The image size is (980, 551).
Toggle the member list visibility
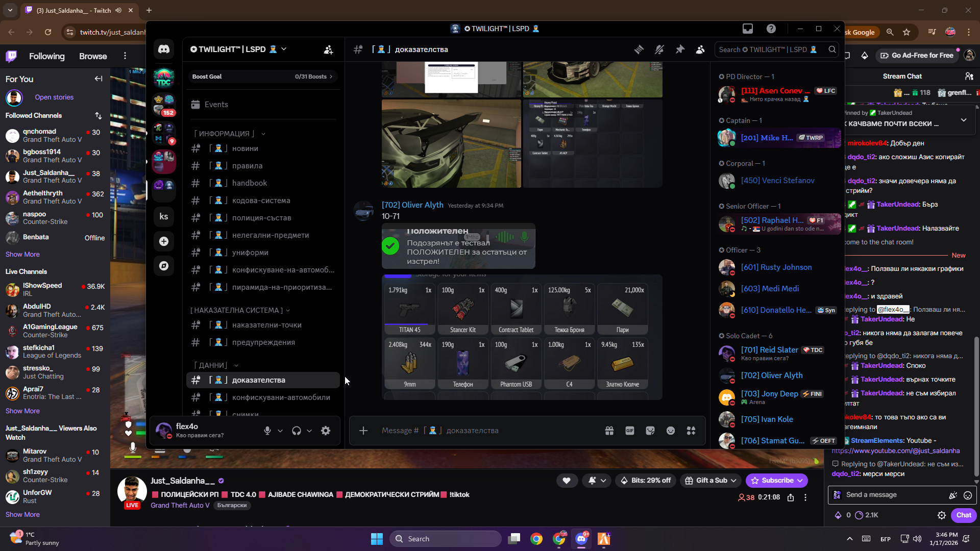tap(700, 49)
